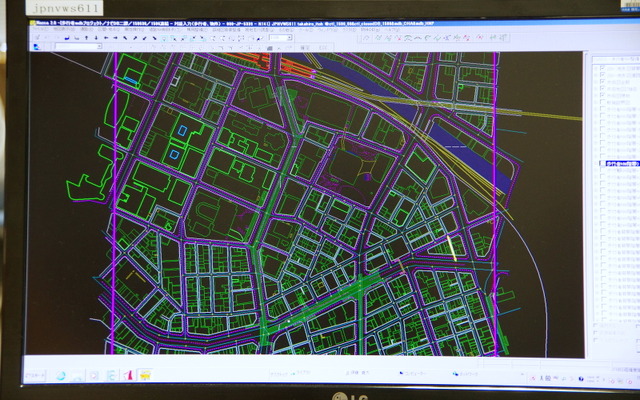Click the highlighted yellow taskbar icon
640x400 pixels.
pos(145,374)
